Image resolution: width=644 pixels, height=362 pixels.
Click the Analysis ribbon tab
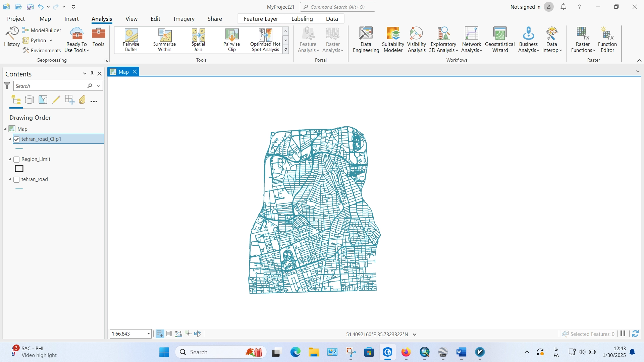[x=102, y=18]
